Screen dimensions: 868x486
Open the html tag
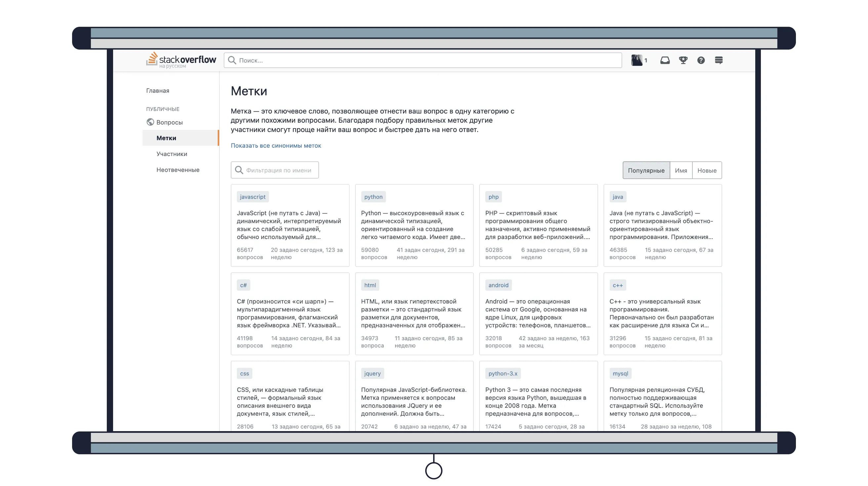370,285
